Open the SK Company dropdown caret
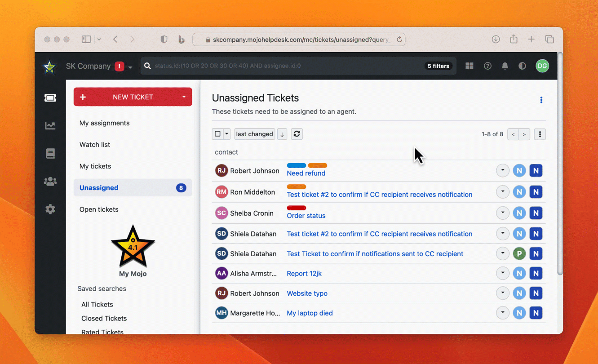This screenshot has height=364, width=598. (x=130, y=67)
